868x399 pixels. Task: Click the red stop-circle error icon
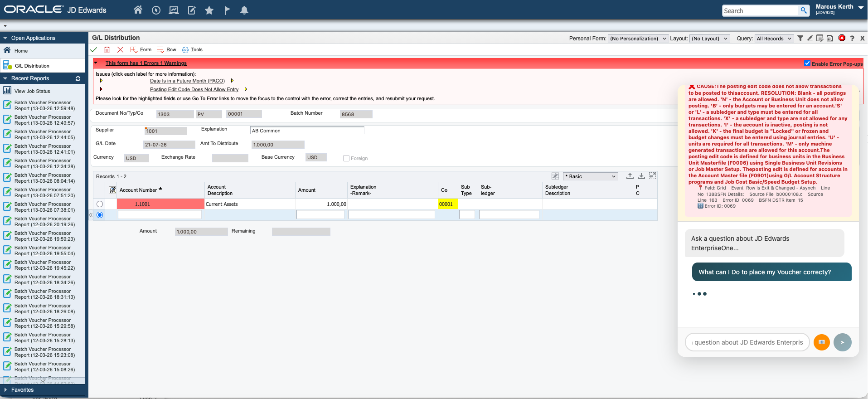842,38
